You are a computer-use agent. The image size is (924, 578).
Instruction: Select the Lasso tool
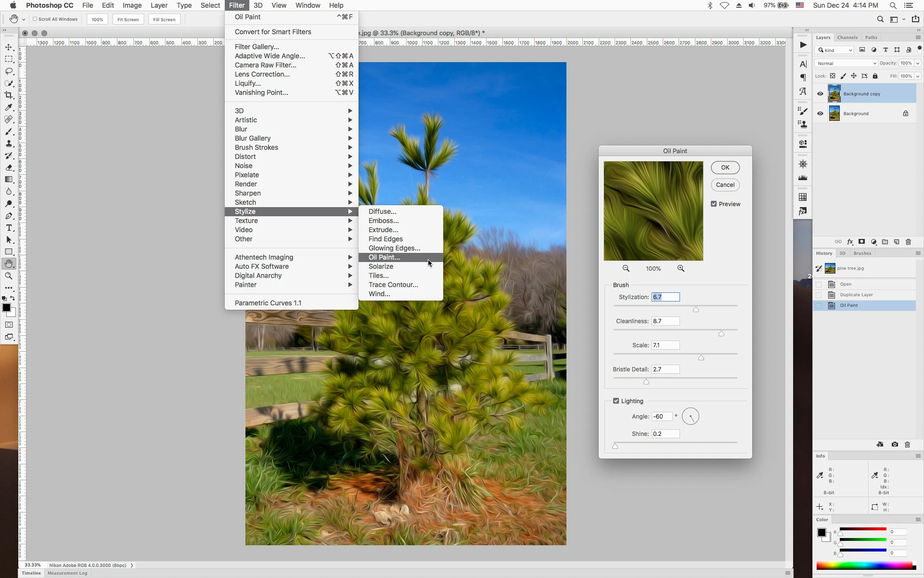click(9, 71)
